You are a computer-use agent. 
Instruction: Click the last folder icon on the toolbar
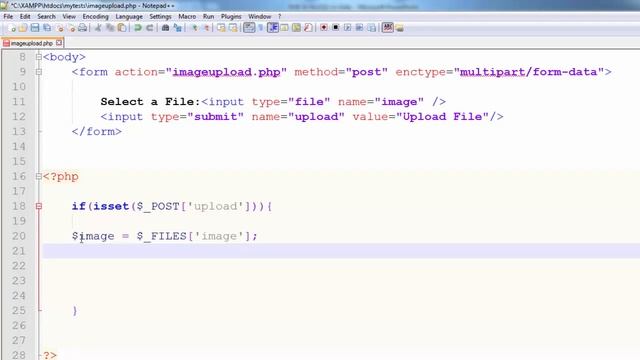coord(400,28)
